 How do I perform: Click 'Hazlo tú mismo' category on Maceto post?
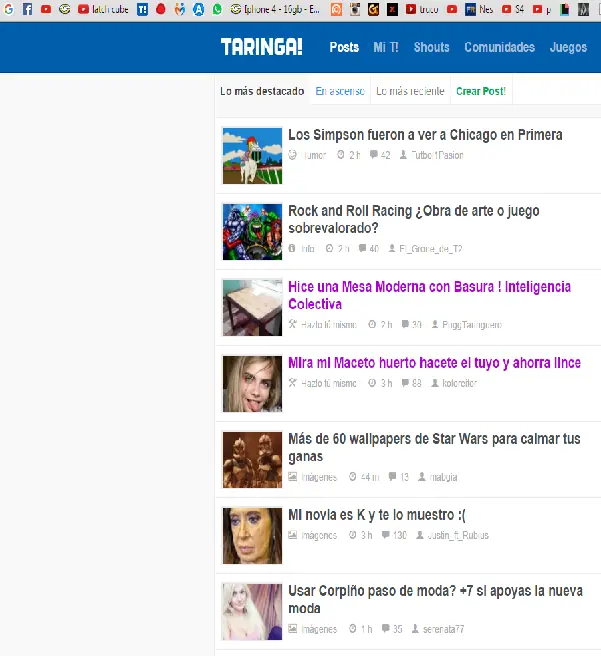329,383
